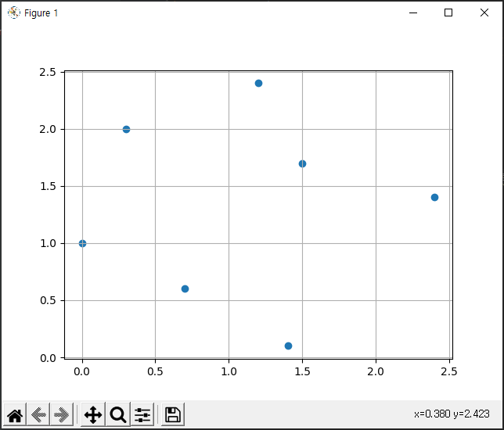Close the Figure 1 window

[x=484, y=13]
